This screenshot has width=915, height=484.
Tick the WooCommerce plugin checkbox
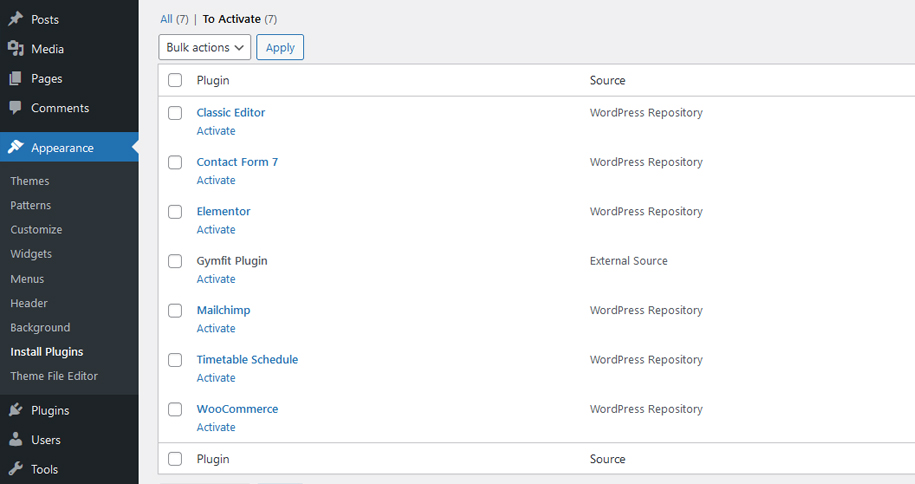[x=175, y=409]
